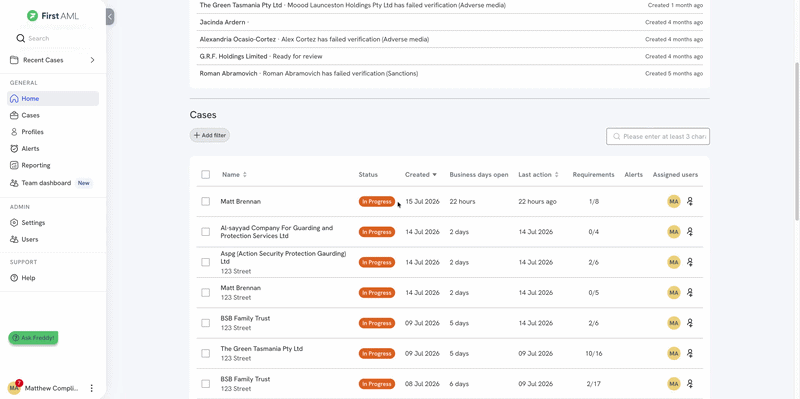Check the Aspg Action Security row checkbox
Image resolution: width=800 pixels, height=399 pixels.
pyautogui.click(x=206, y=262)
